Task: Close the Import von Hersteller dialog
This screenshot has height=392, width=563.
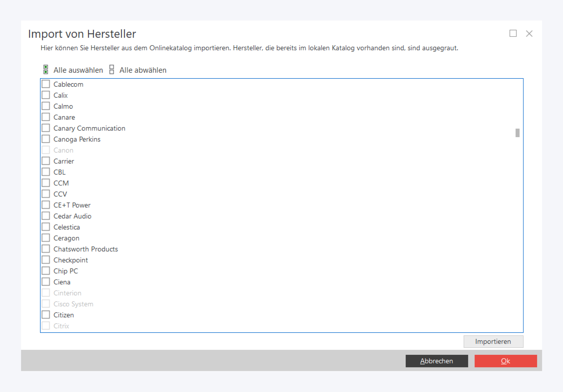Action: (x=529, y=34)
